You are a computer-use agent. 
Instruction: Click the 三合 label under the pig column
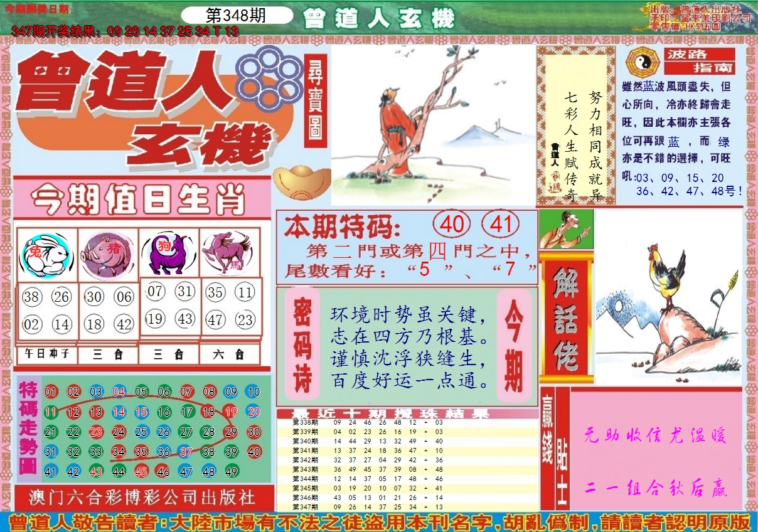[x=108, y=354]
